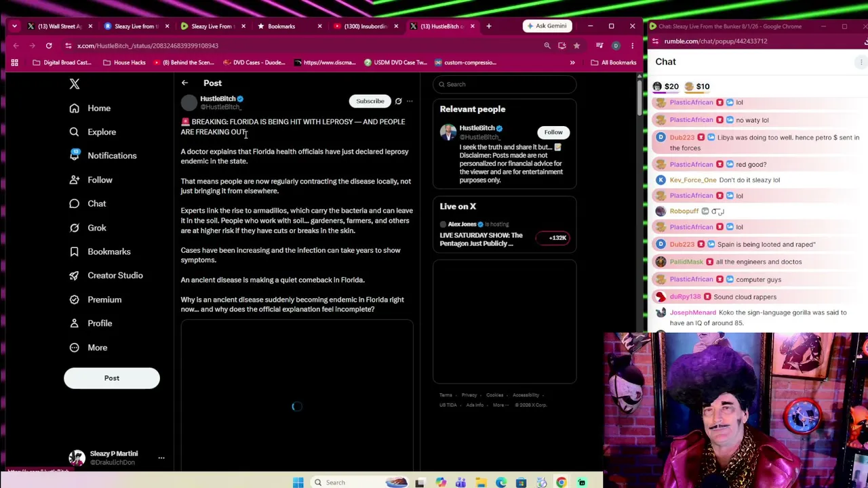Follow HustleBitch in Relevant people

click(553, 133)
